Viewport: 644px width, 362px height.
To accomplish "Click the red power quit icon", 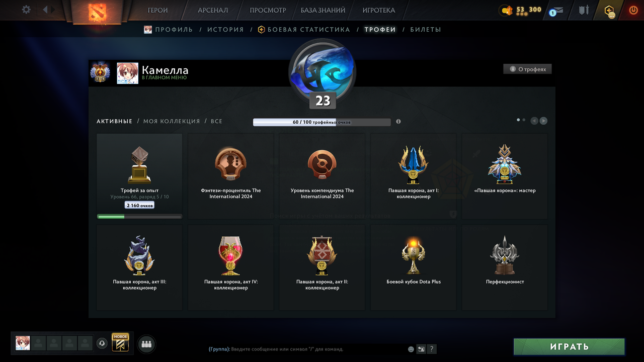I will (633, 10).
